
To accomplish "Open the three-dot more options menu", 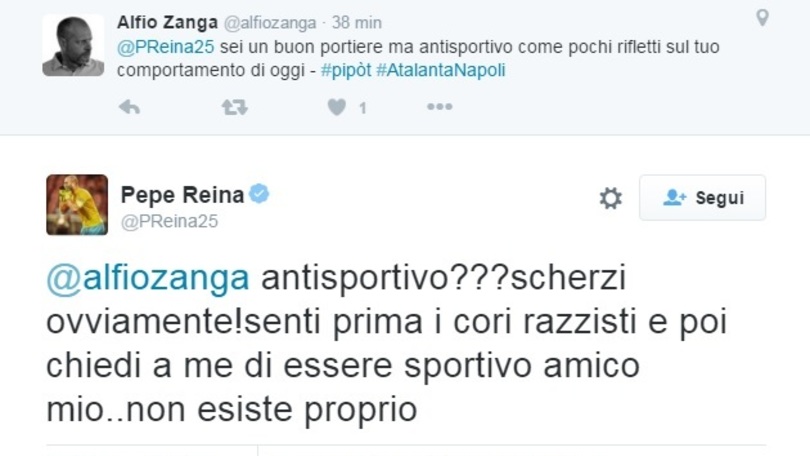I will coord(440,107).
